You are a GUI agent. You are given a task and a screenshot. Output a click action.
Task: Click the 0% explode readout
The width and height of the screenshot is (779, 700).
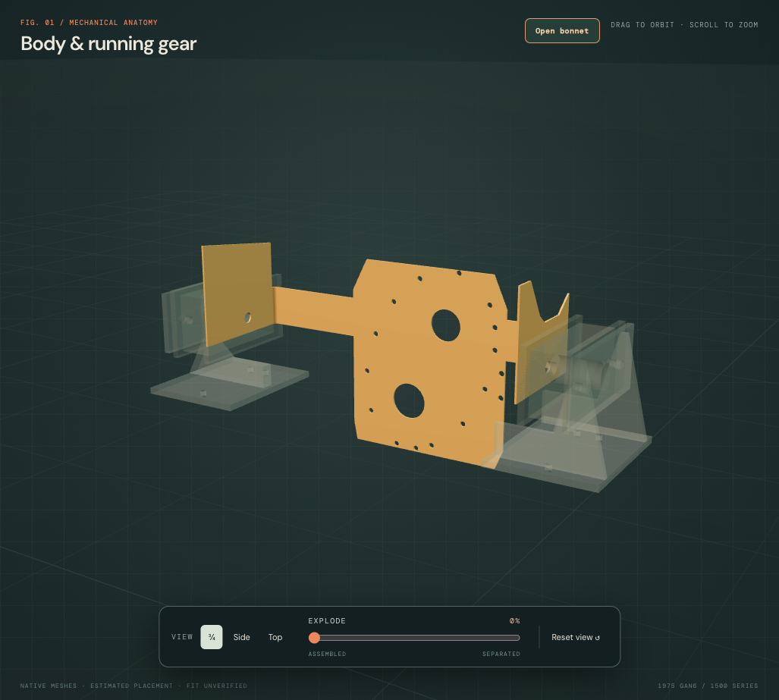tap(515, 621)
